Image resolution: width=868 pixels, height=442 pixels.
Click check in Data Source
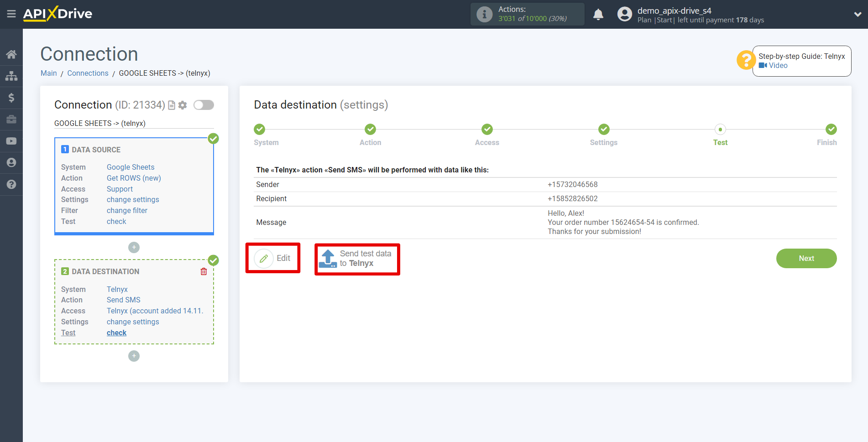click(x=116, y=221)
